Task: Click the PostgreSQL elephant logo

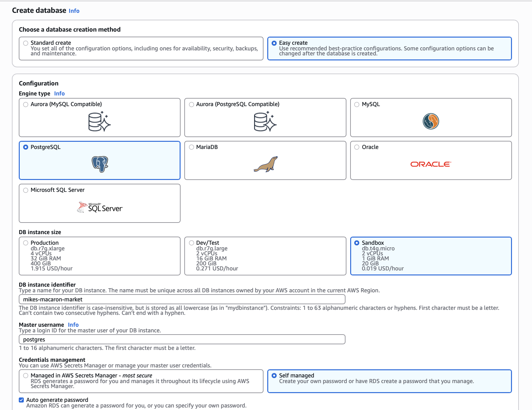Action: pyautogui.click(x=100, y=164)
